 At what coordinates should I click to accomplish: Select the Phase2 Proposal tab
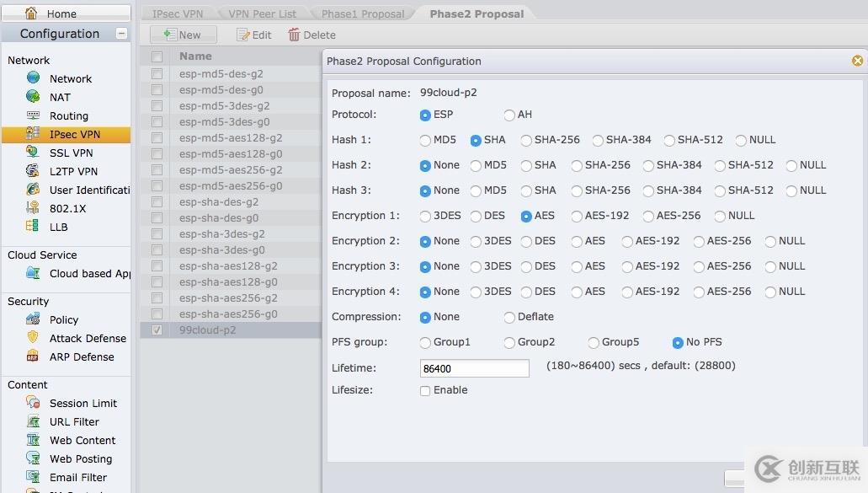click(x=477, y=13)
